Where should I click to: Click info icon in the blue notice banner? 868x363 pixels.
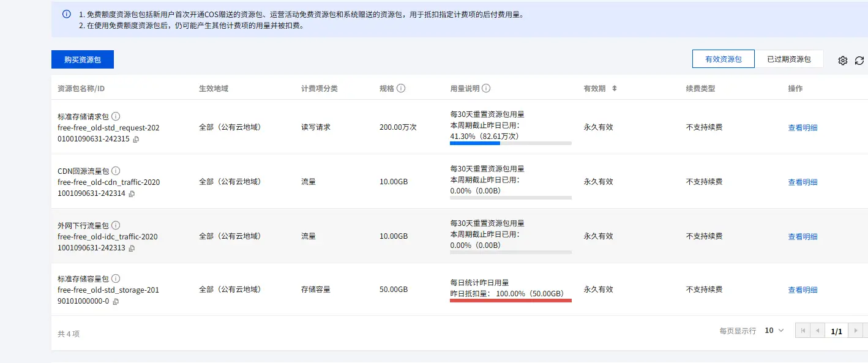(x=67, y=14)
